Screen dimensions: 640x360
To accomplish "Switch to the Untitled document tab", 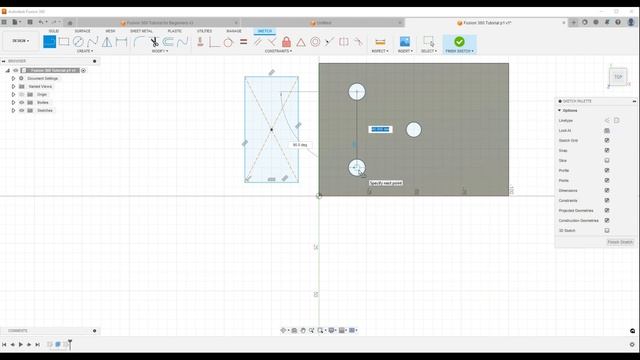I will pos(322,23).
